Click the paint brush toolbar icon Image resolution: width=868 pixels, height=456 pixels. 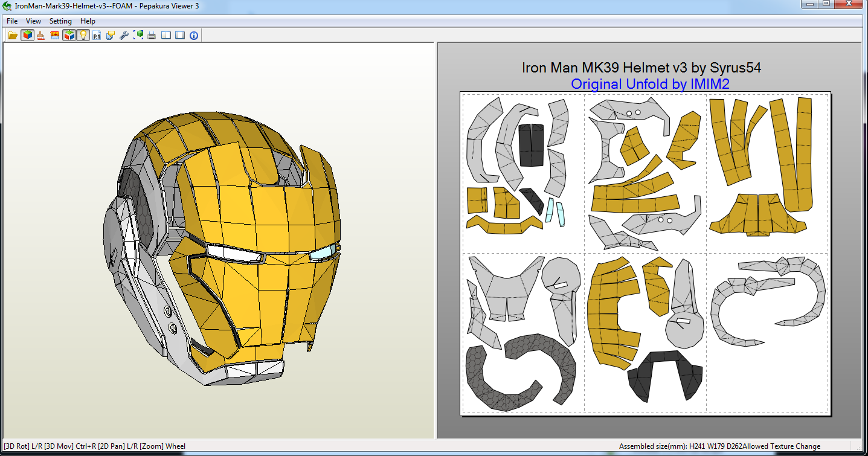pyautogui.click(x=41, y=35)
